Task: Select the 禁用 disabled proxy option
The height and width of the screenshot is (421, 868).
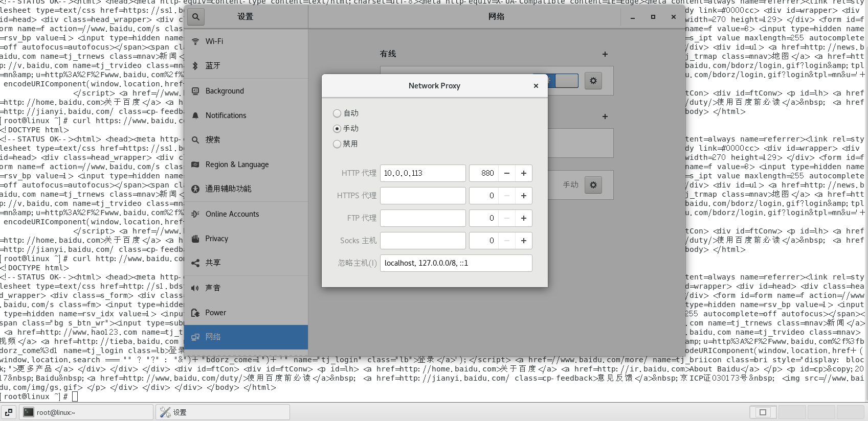Action: [x=346, y=144]
